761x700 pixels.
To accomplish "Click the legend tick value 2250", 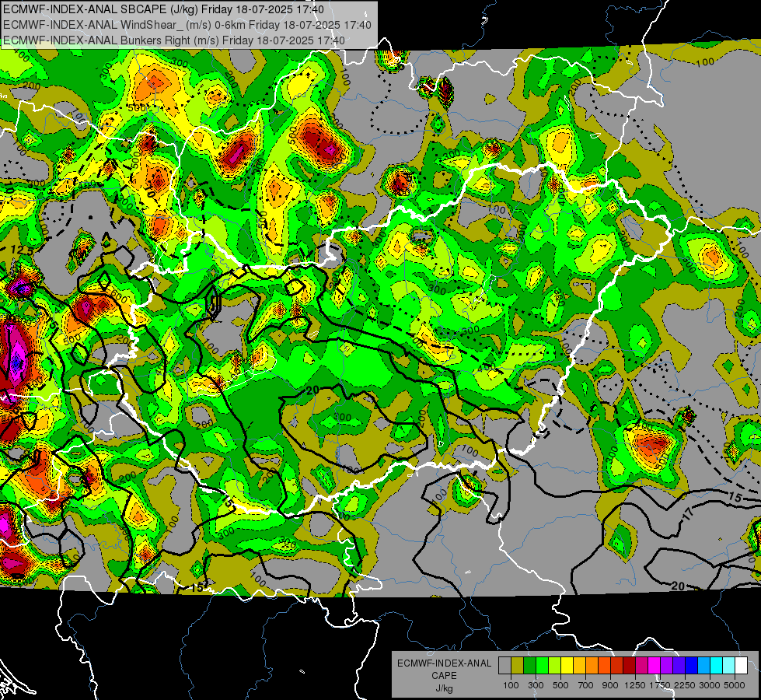I will (x=685, y=685).
